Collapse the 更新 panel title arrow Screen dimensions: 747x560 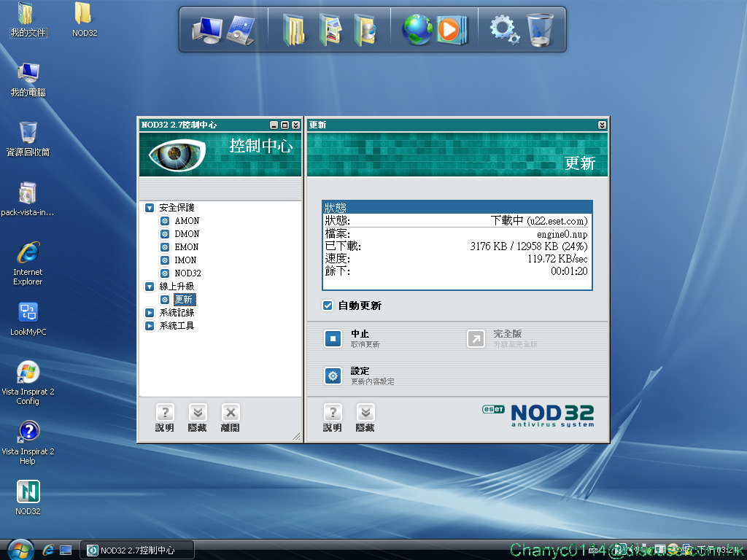click(x=602, y=125)
